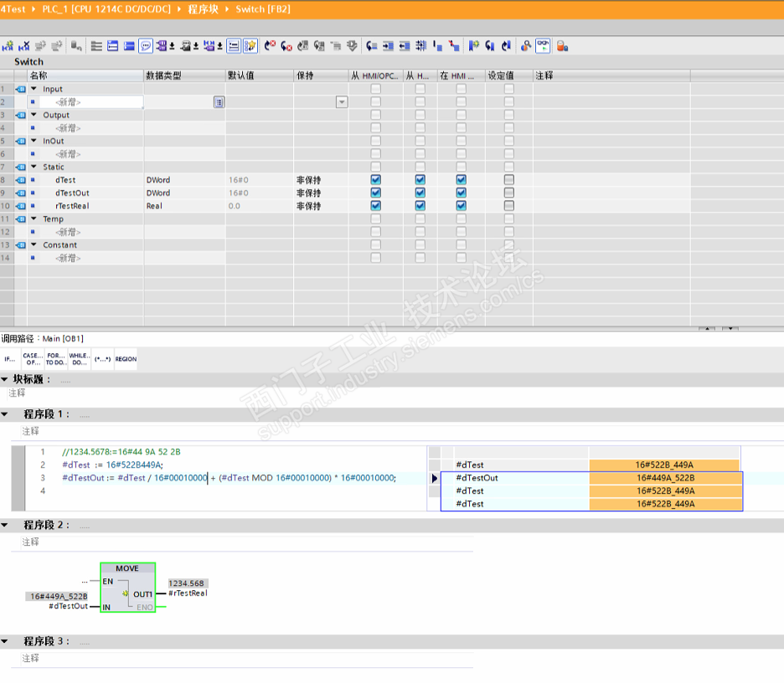Click the show all rows icon after network buttons

tap(96, 47)
